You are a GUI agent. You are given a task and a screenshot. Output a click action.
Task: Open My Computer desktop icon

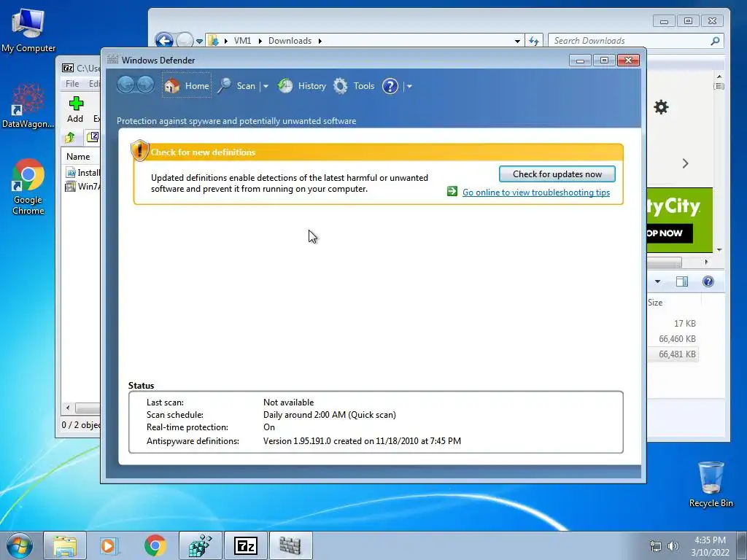coord(28,31)
